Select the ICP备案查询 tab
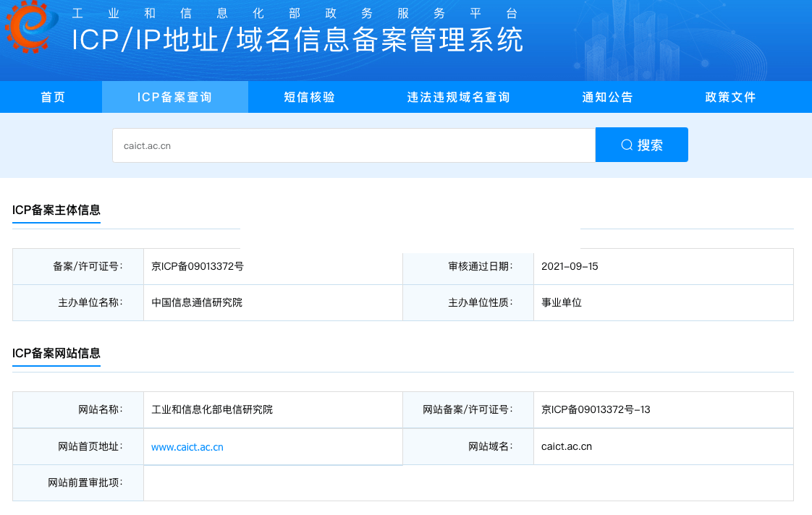Screen dimensions: 812x515 point(174,97)
